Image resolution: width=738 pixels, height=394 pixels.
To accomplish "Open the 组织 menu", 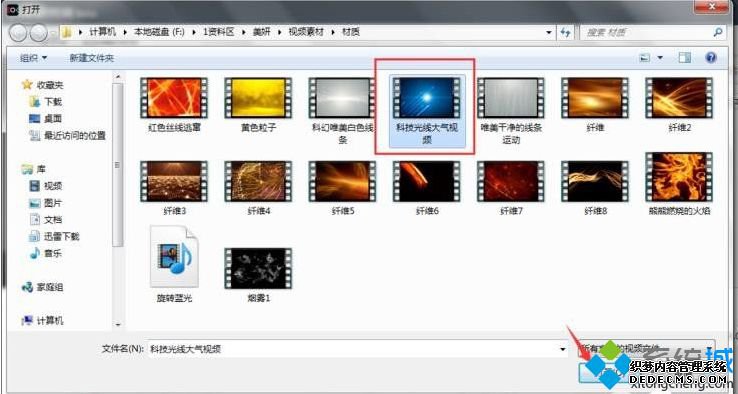I will tap(34, 58).
